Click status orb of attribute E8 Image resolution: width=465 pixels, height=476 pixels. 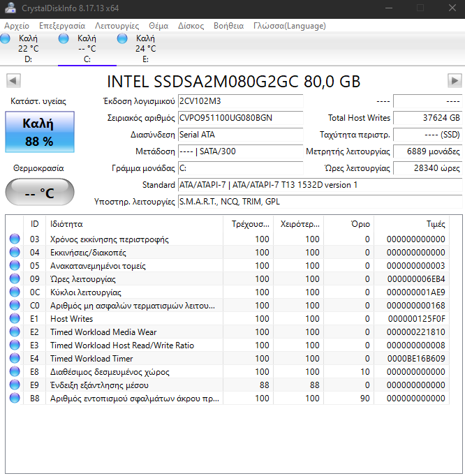click(15, 371)
